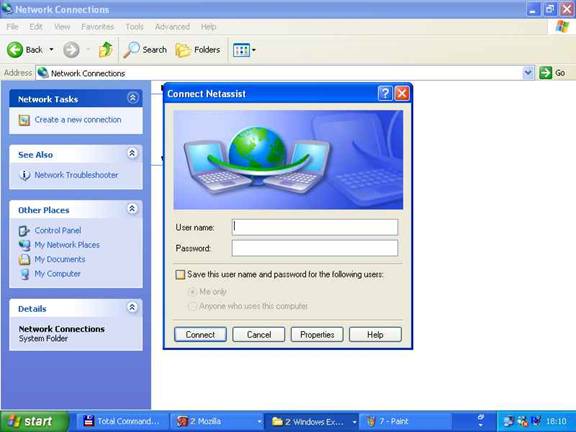Click the My Computer icon

(x=24, y=274)
